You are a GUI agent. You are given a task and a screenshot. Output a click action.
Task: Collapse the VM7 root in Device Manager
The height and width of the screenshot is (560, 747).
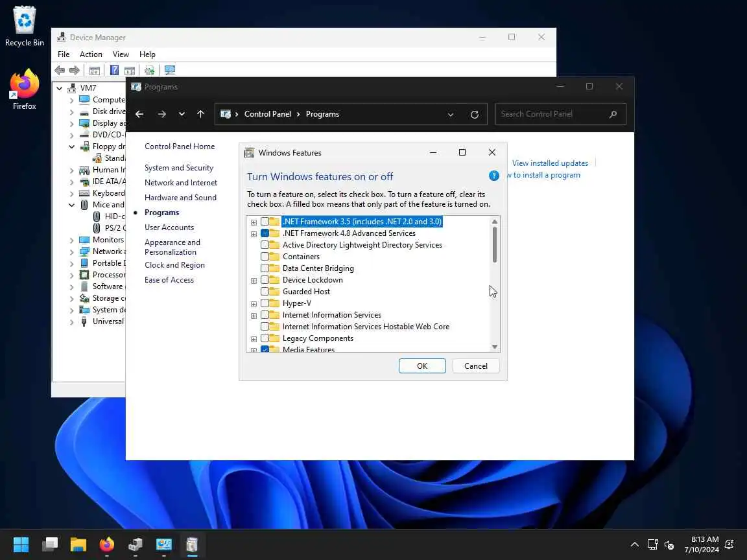[59, 88]
